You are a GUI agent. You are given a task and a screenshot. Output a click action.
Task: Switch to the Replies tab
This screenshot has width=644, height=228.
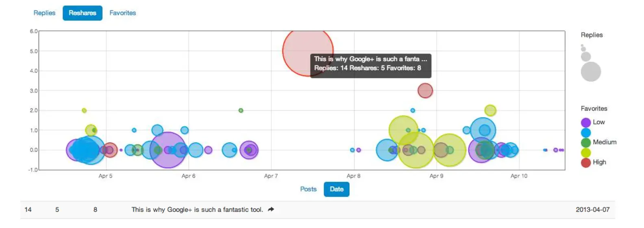44,13
